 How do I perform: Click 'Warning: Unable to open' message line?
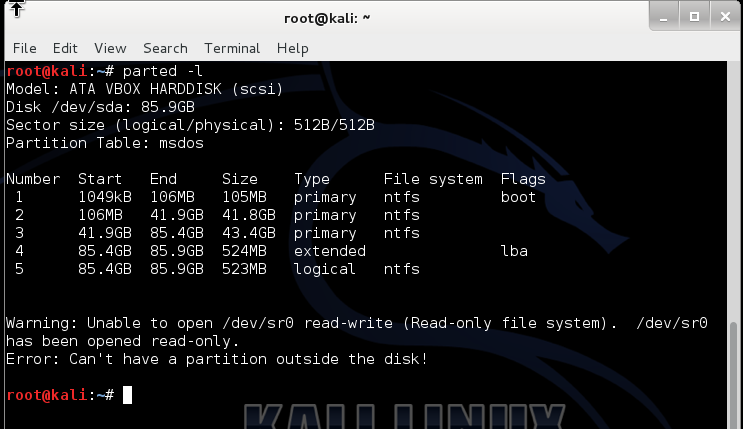[x=357, y=323]
